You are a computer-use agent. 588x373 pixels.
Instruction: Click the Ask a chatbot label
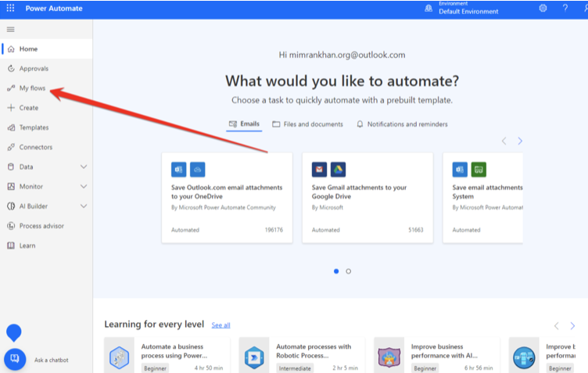click(52, 360)
